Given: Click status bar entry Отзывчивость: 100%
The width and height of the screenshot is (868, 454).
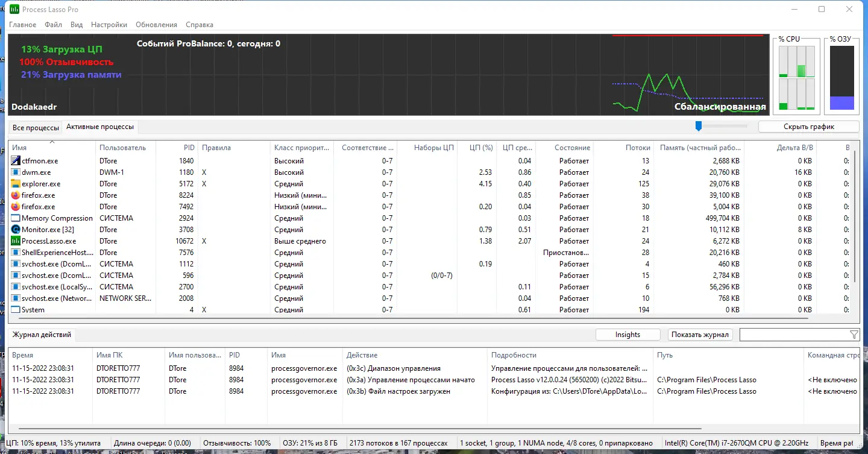Looking at the screenshot, I should click(237, 443).
